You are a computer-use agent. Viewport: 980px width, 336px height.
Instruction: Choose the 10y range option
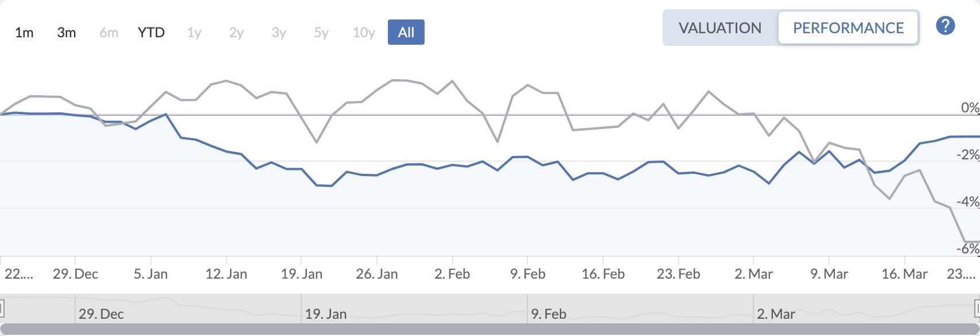pyautogui.click(x=364, y=33)
